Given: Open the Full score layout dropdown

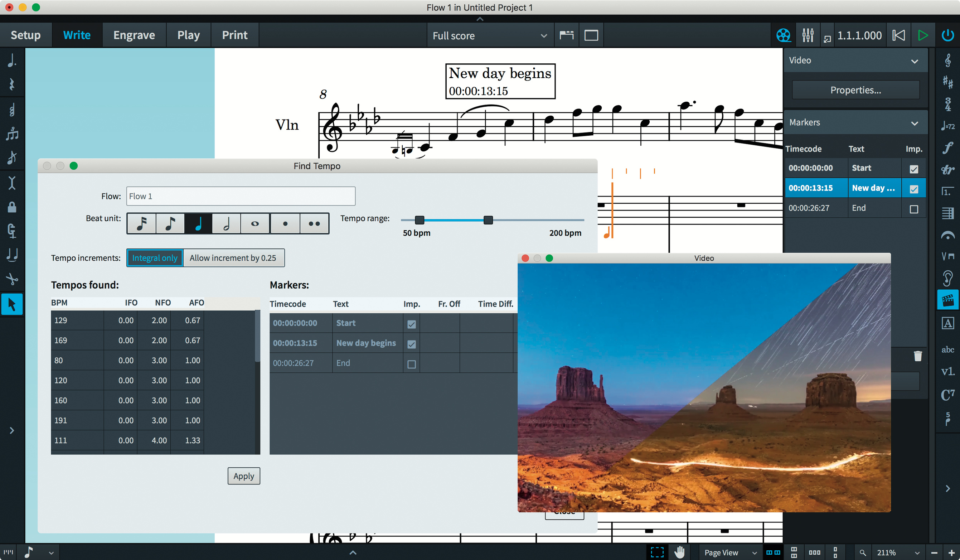Looking at the screenshot, I should (490, 35).
